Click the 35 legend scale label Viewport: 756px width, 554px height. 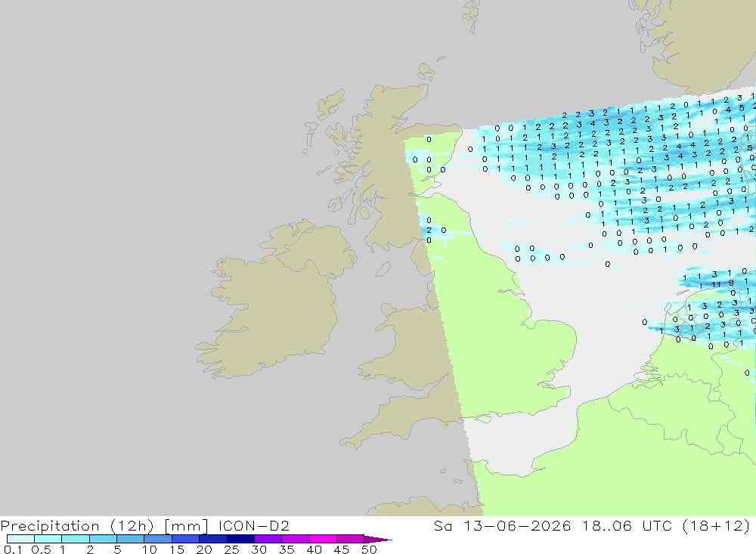287,549
